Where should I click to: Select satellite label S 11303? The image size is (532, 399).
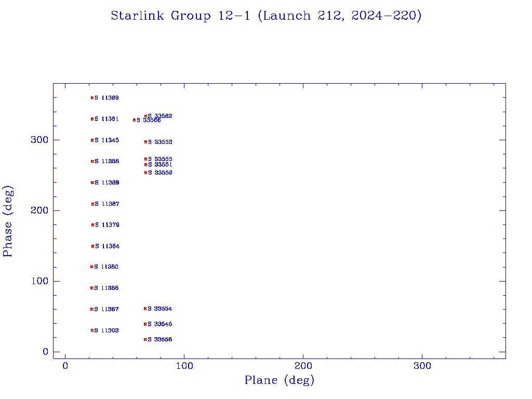coord(107,330)
